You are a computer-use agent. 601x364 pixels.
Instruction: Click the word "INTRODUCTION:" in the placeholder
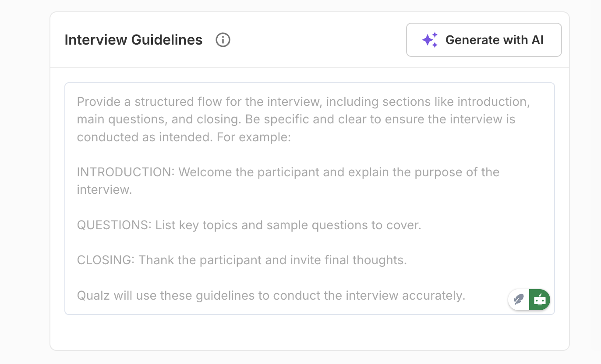(126, 172)
